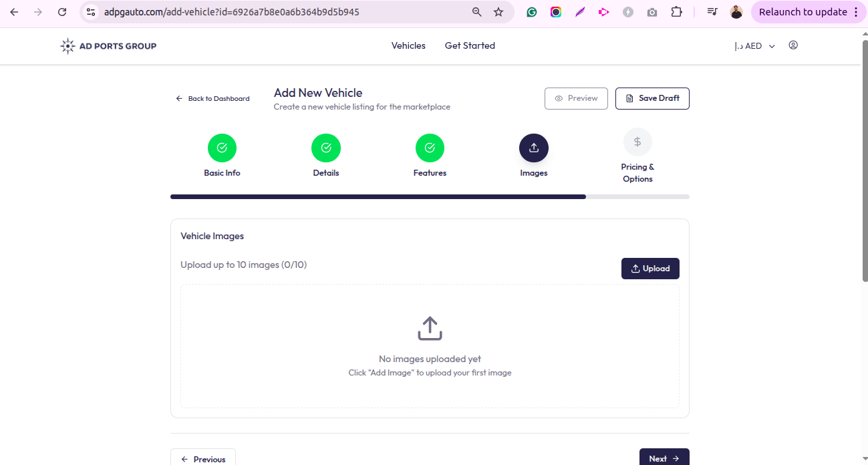Open the user account profile icon
This screenshot has height=465, width=868.
793,45
